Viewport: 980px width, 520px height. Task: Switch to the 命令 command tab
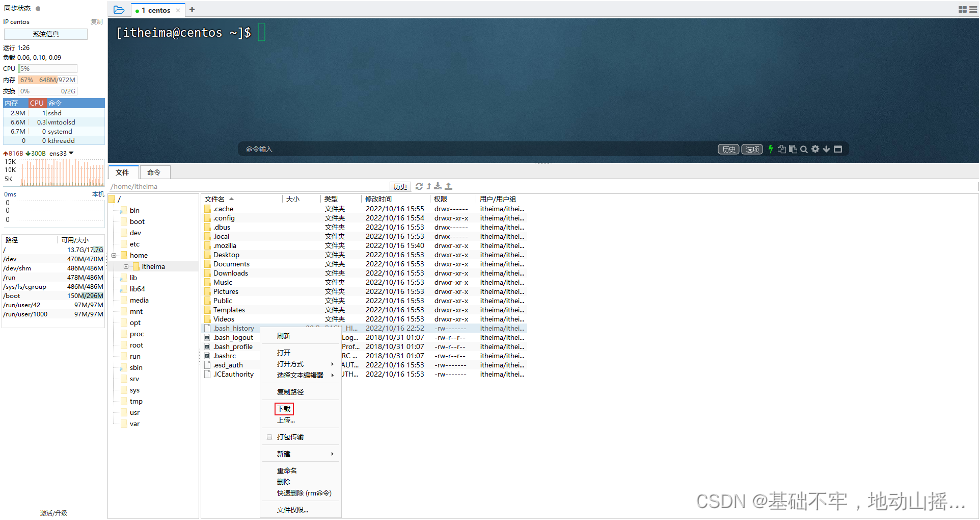154,172
